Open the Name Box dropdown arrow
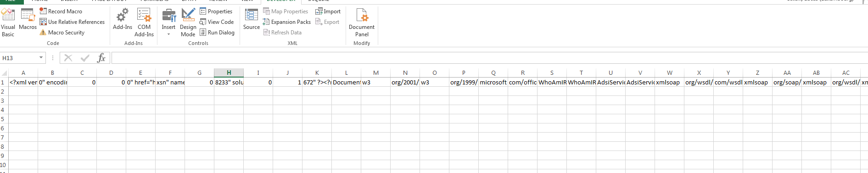 coord(41,58)
